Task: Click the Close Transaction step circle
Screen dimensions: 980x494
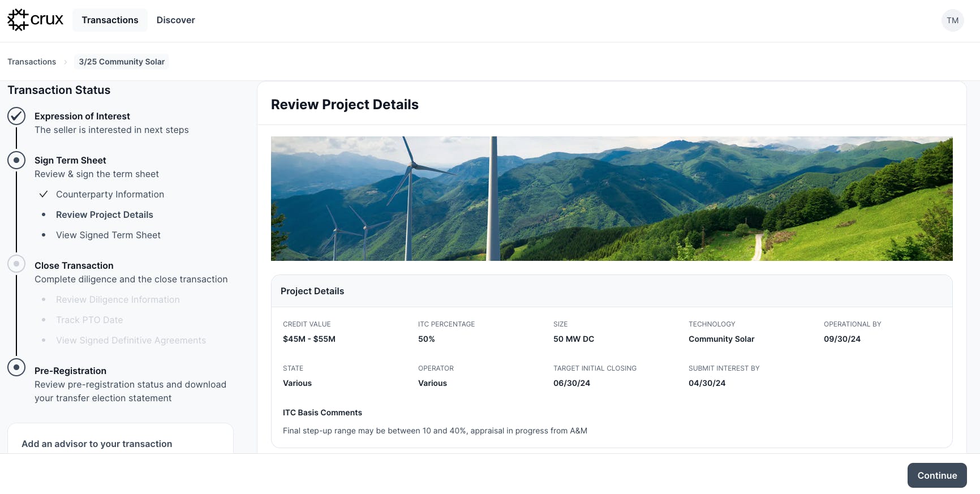Action: tap(16, 264)
